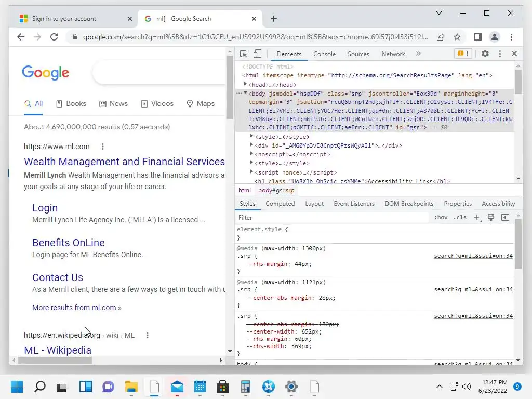Screen dimensions: 532x399
Task: Close the 'Sign in to your account' tab
Action: point(129,19)
